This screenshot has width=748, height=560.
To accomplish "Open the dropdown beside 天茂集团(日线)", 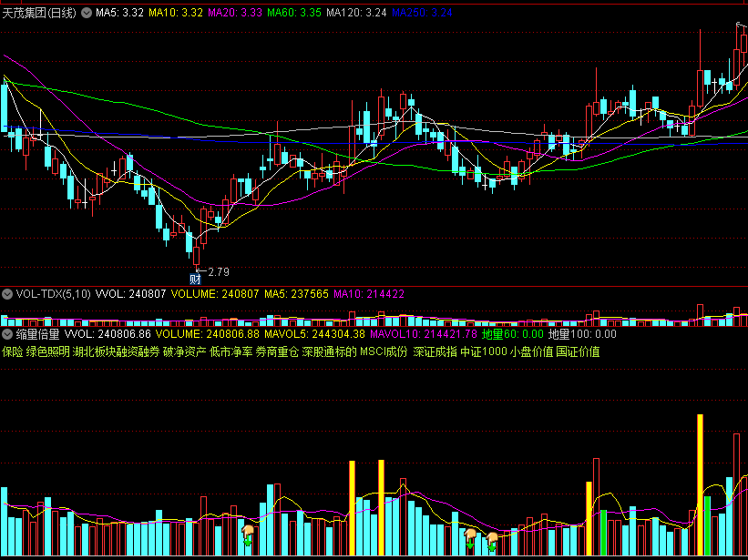I will 87,13.
